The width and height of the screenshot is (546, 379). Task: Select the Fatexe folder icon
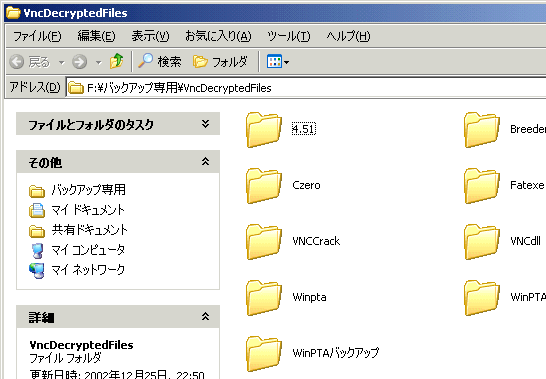pyautogui.click(x=482, y=186)
